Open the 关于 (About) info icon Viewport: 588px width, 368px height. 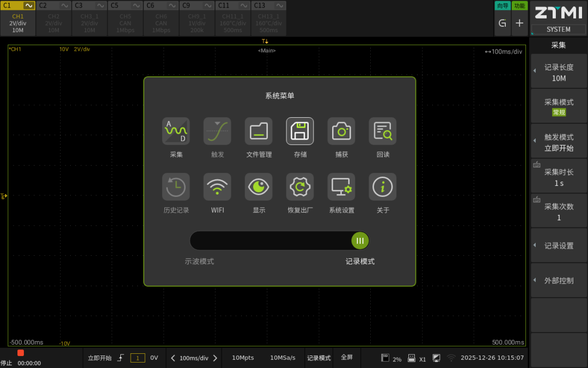coord(383,187)
